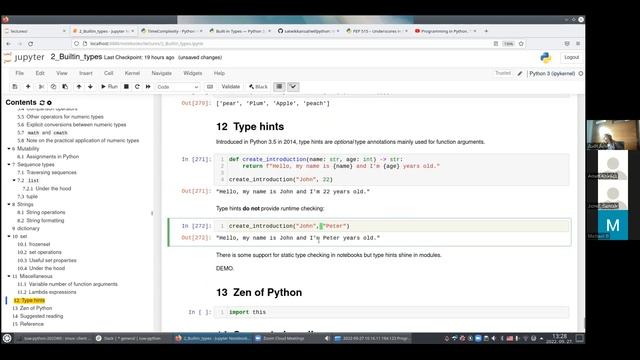Viewport: 640px width, 360px height.
Task: Collapse the 8 Strings section
Action: click(9, 204)
